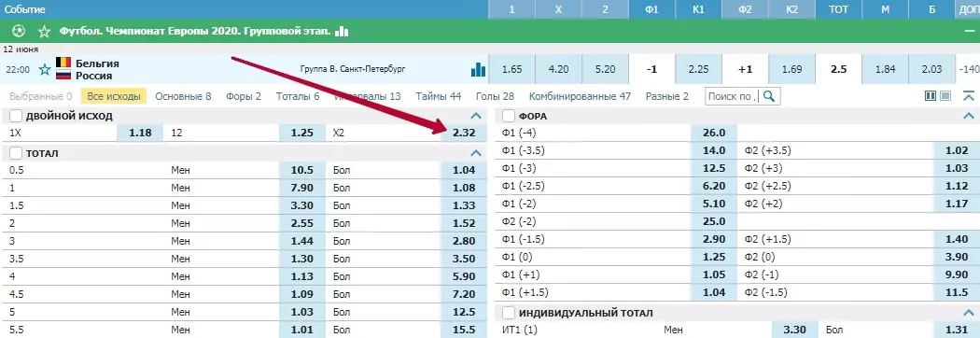
Task: Collapse the ДВОЙНОЙ ИСХОД section
Action: point(476,116)
